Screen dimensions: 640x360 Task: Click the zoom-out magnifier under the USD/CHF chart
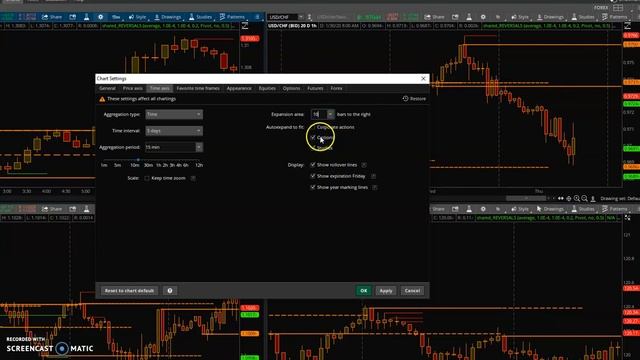(x=584, y=198)
